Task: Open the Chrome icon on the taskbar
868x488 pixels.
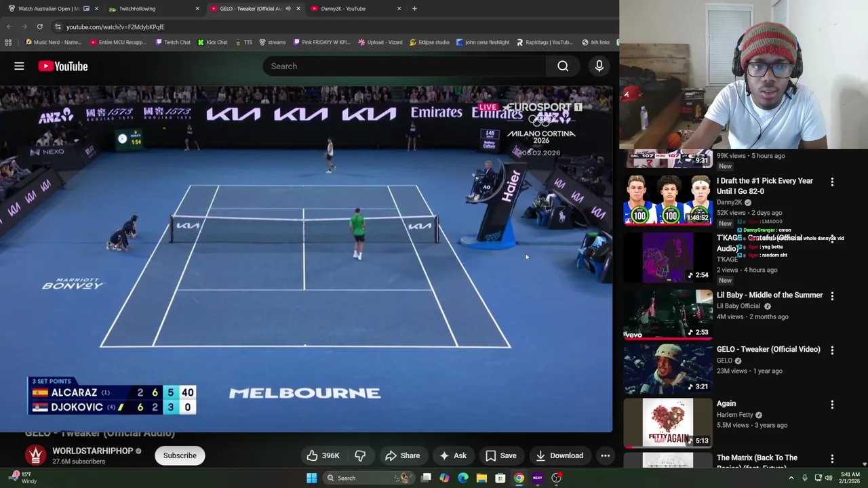Action: 519,478
